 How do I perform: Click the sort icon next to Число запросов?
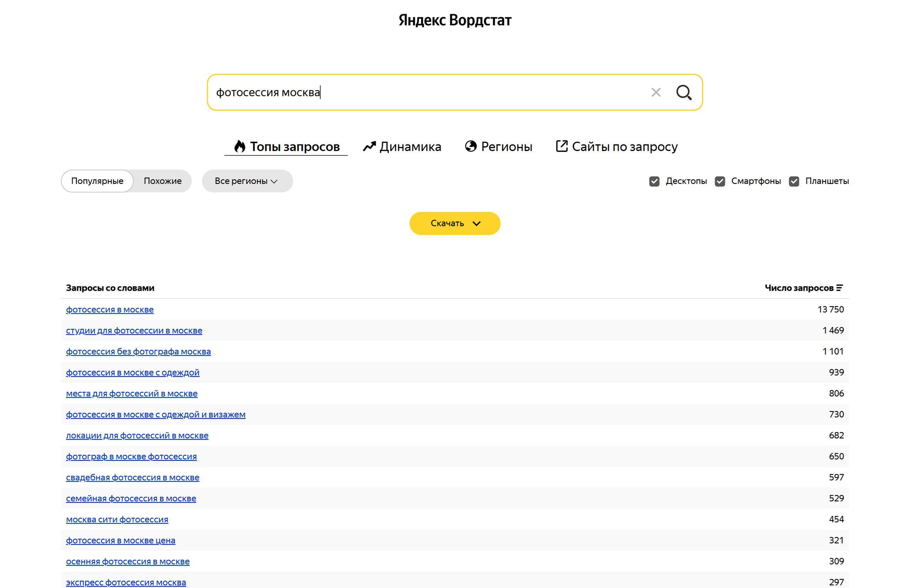coord(839,288)
